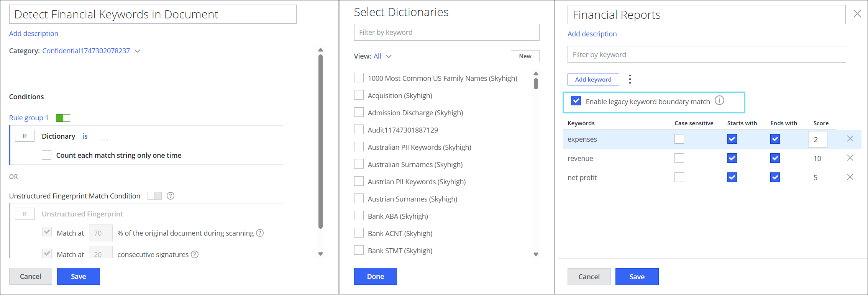This screenshot has height=295, width=868.
Task: Click the expenses score input field
Action: (818, 139)
